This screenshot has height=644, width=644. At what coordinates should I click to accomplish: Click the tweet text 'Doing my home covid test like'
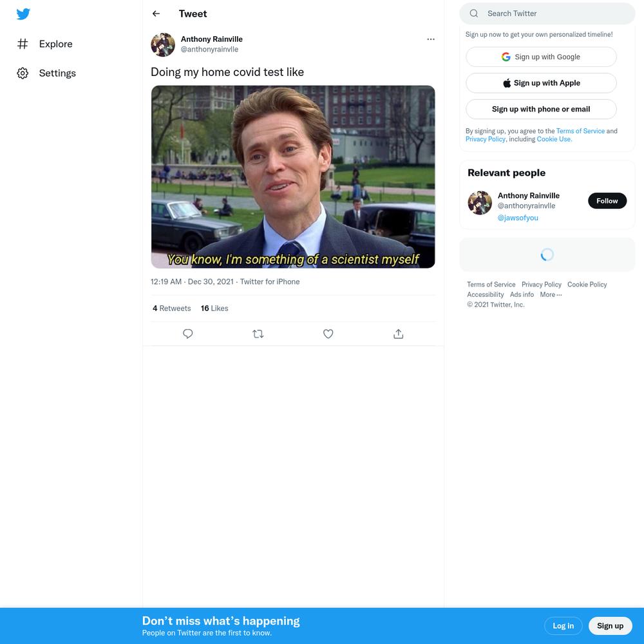point(227,72)
